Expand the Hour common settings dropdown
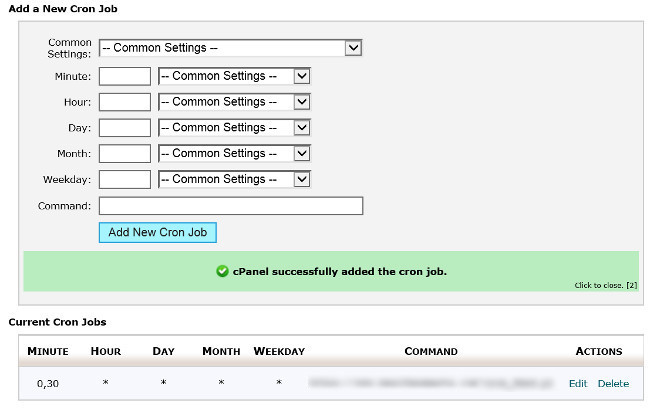Screen dimensions: 650x410 [x=235, y=102]
